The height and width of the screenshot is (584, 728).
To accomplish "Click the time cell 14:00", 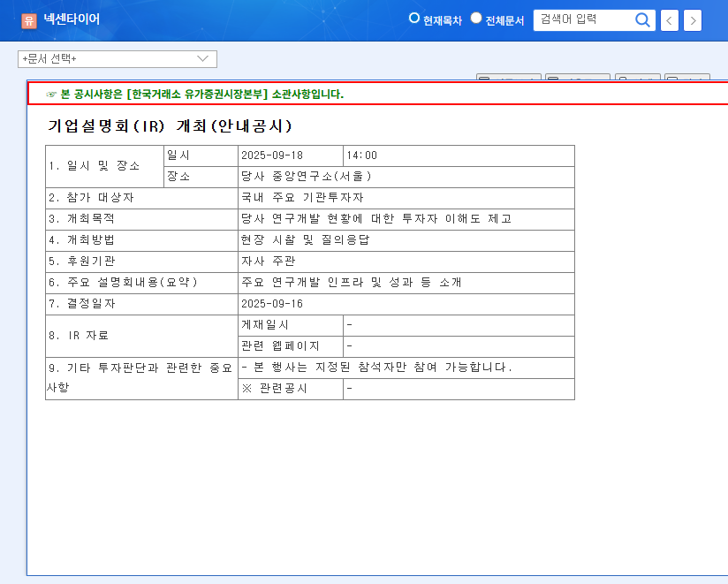I will click(459, 155).
